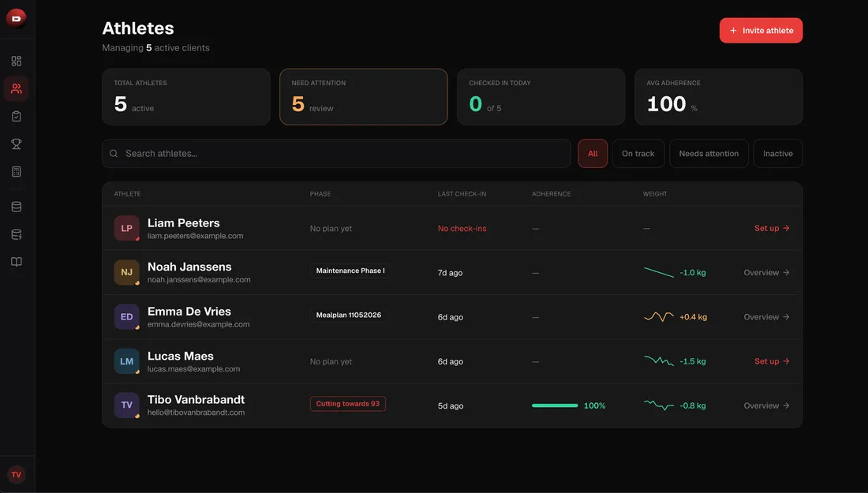Open the dashboard grid icon in sidebar
This screenshot has width=868, height=493.
coord(17,61)
